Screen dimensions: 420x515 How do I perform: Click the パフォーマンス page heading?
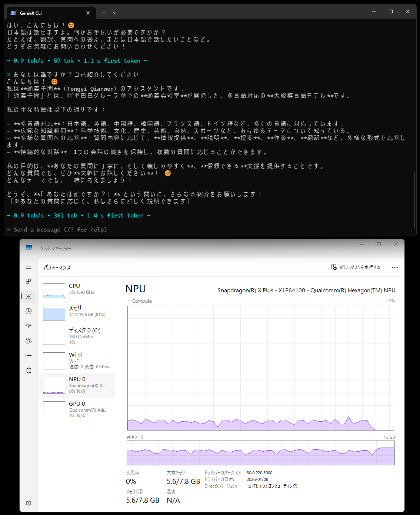pyautogui.click(x=57, y=268)
